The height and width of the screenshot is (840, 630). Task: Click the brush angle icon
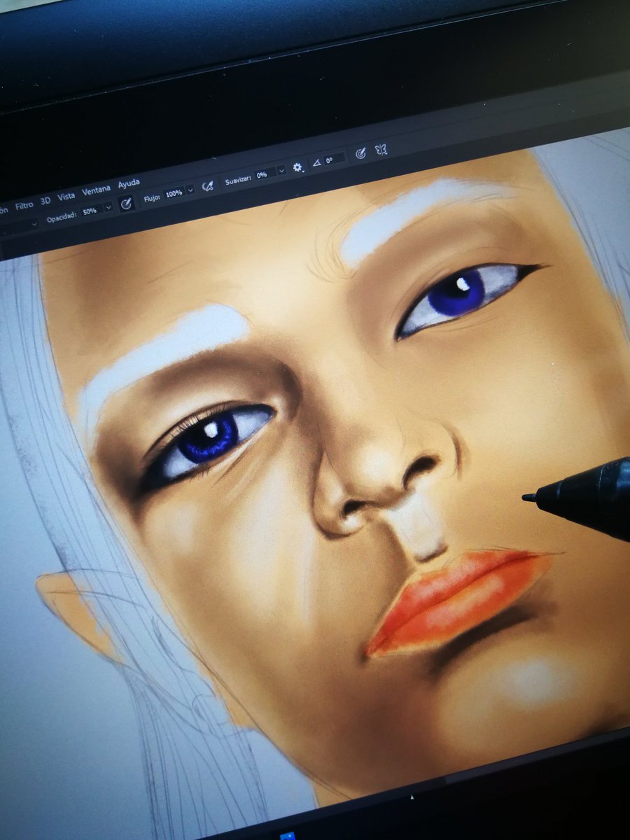coord(316,162)
